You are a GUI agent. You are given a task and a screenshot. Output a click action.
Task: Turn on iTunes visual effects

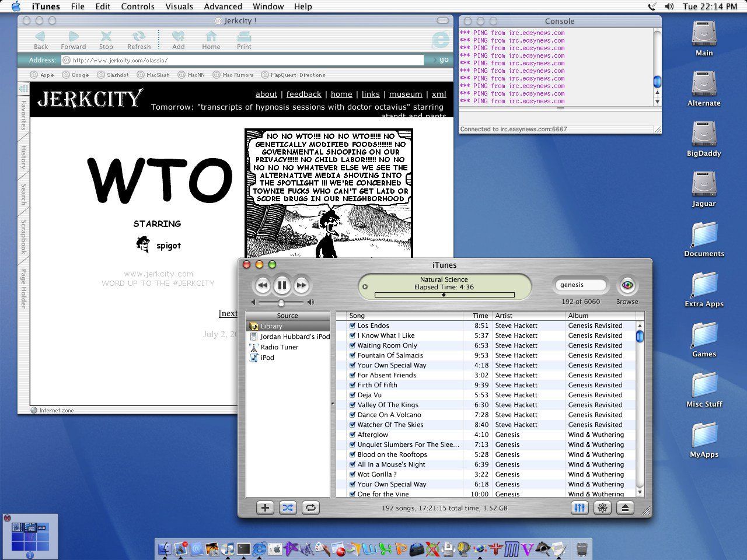602,508
